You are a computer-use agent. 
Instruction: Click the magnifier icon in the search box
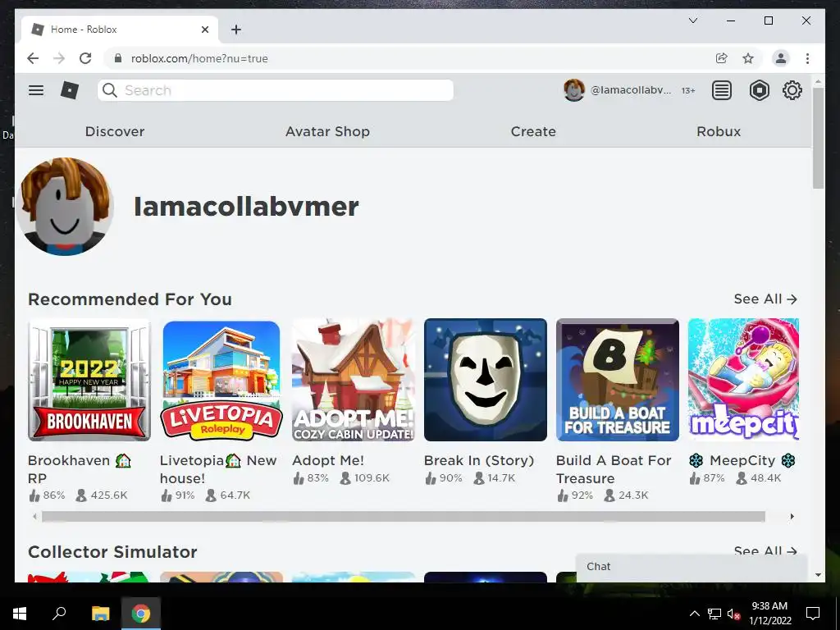click(x=110, y=90)
